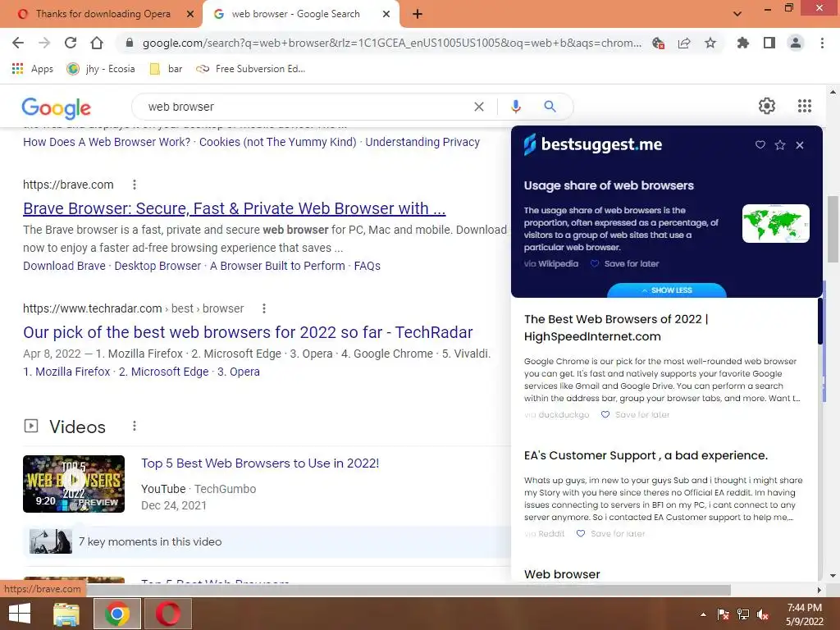
Task: Open Google settings gear
Action: pyautogui.click(x=767, y=106)
